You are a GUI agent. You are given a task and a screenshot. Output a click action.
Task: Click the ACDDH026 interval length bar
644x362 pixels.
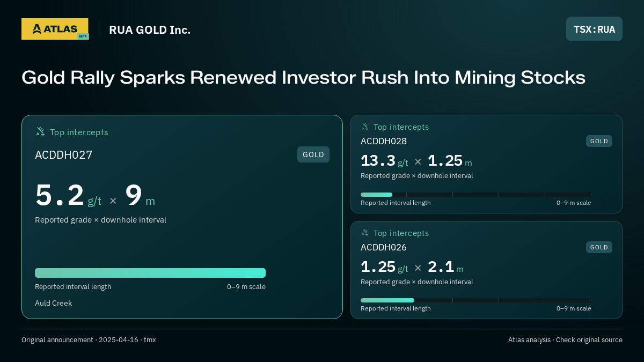(x=476, y=300)
